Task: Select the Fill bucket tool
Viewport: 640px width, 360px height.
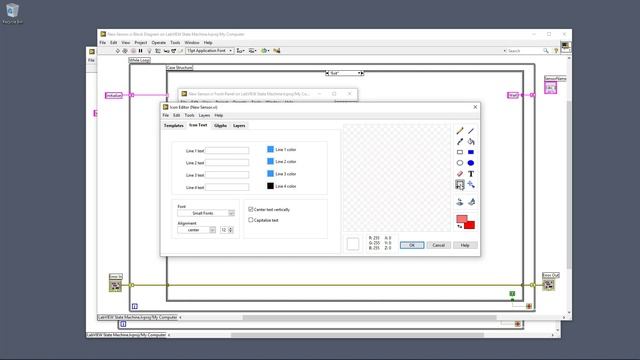Action: (x=471, y=142)
